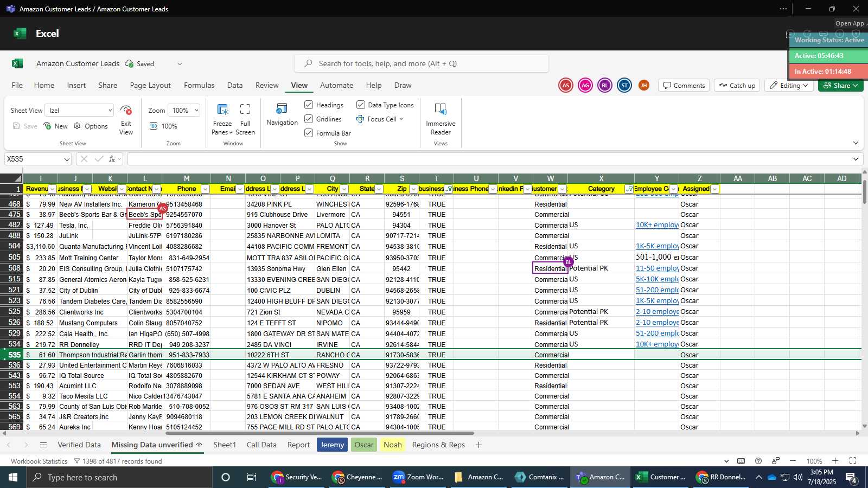Click the horizontal scrollbar thumb
The width and height of the screenshot is (868, 488).
tap(320, 433)
